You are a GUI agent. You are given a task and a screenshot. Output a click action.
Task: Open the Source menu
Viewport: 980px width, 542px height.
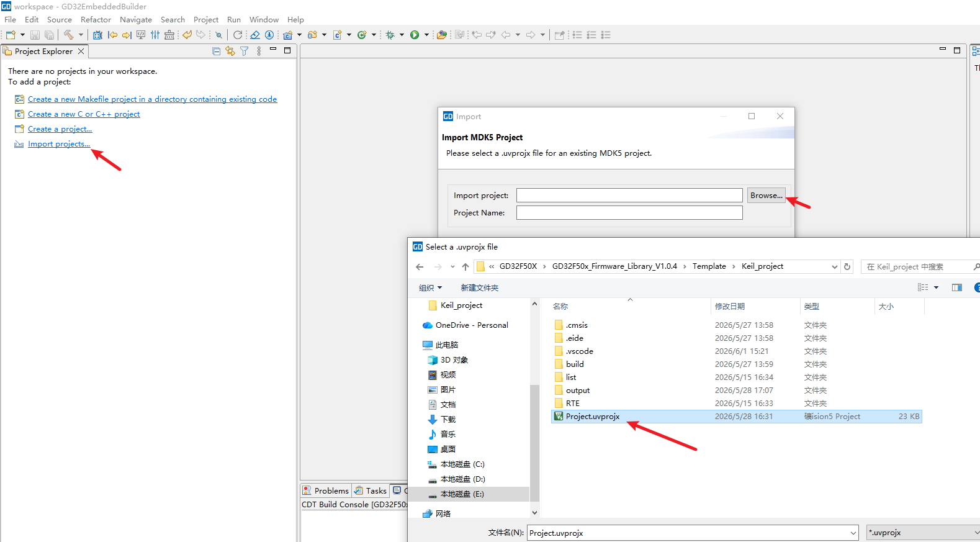(x=60, y=20)
